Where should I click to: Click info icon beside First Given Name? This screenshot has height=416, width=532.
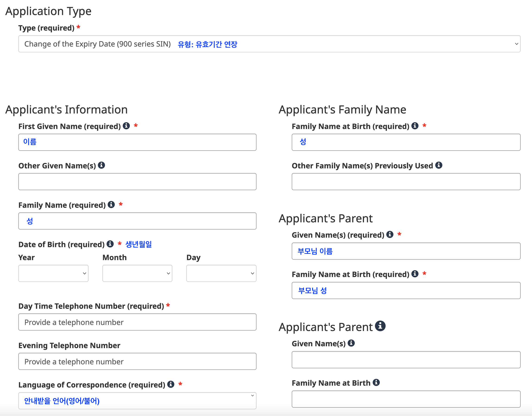coord(126,126)
